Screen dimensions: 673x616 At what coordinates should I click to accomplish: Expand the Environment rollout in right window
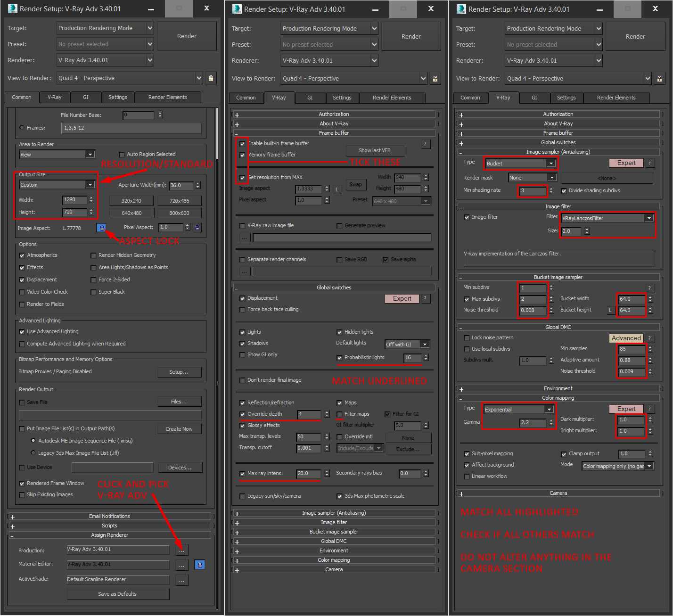[558, 388]
